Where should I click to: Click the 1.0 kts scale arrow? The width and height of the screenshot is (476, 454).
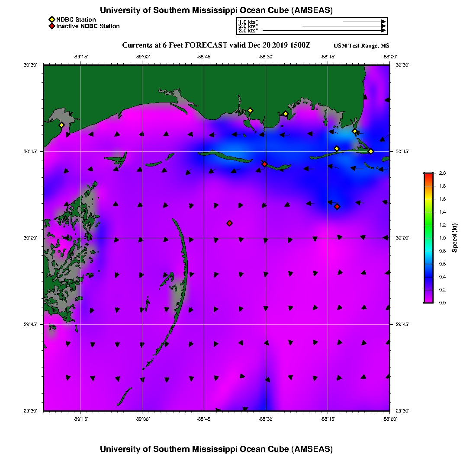pos(363,22)
